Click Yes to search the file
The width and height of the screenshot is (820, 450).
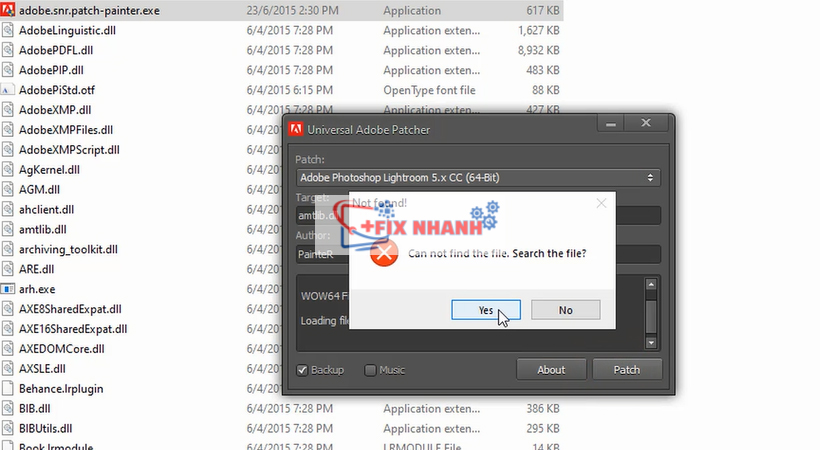click(x=485, y=310)
